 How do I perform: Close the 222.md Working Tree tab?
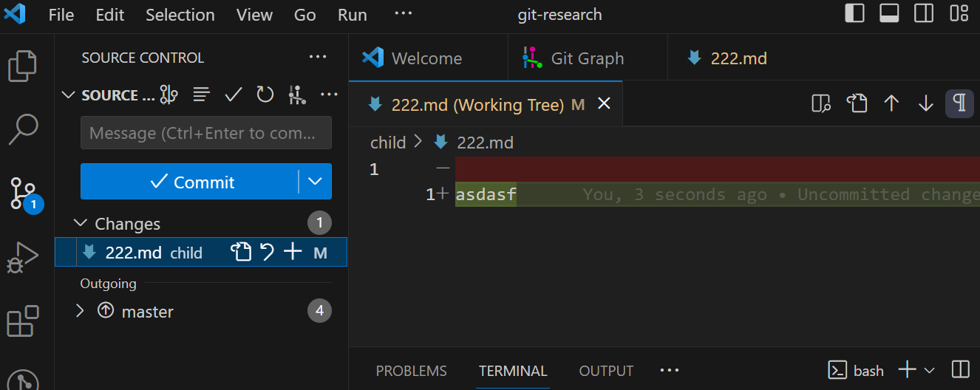pos(604,104)
